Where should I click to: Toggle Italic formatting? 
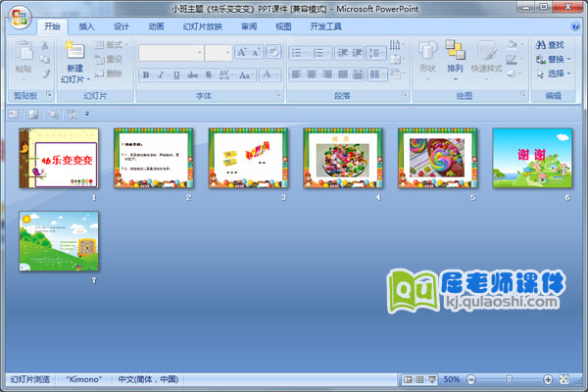tap(162, 73)
